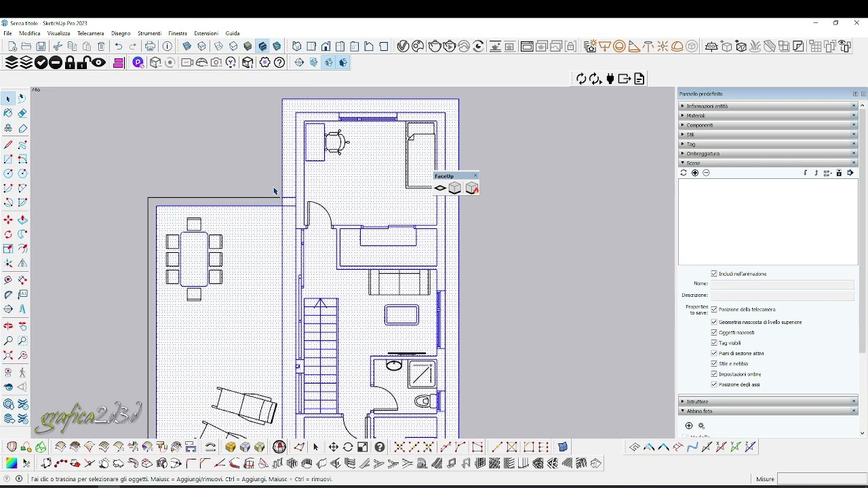Open the Print icon in top toolbar
The width and height of the screenshot is (868, 488).
150,46
